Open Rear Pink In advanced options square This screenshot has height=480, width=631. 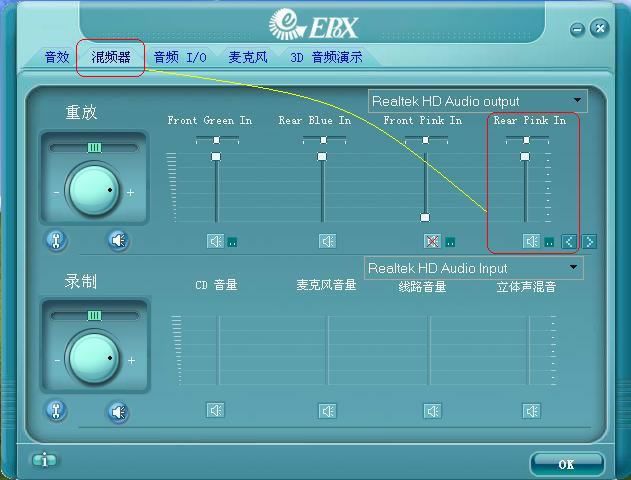pos(549,242)
